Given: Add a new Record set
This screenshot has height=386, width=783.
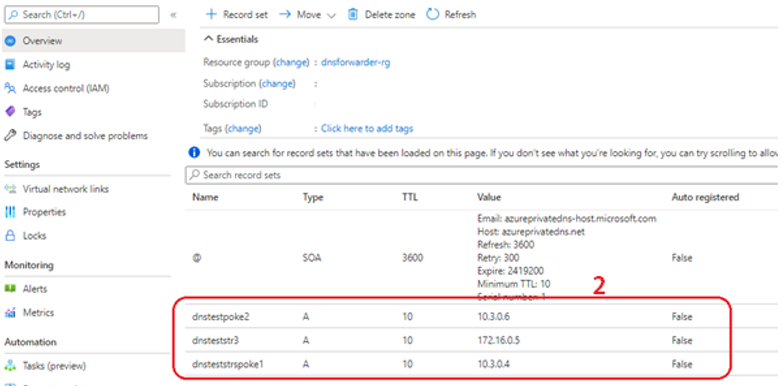Looking at the screenshot, I should point(237,14).
